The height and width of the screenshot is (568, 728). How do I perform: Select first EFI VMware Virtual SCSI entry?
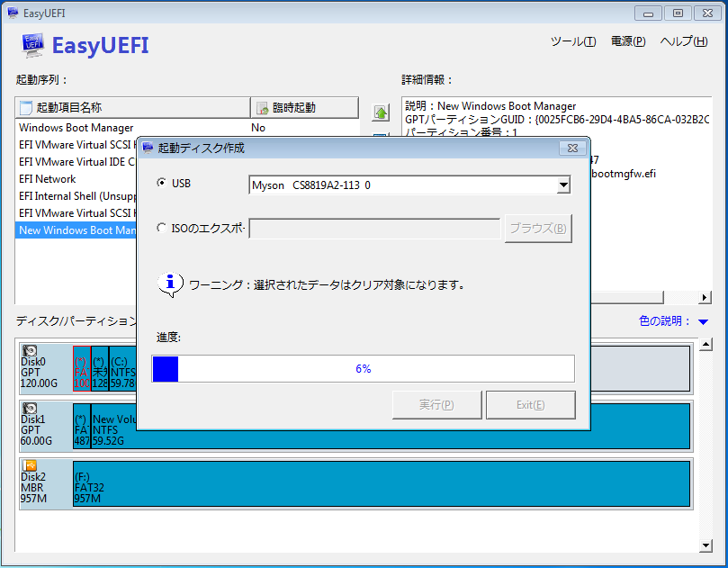click(77, 145)
